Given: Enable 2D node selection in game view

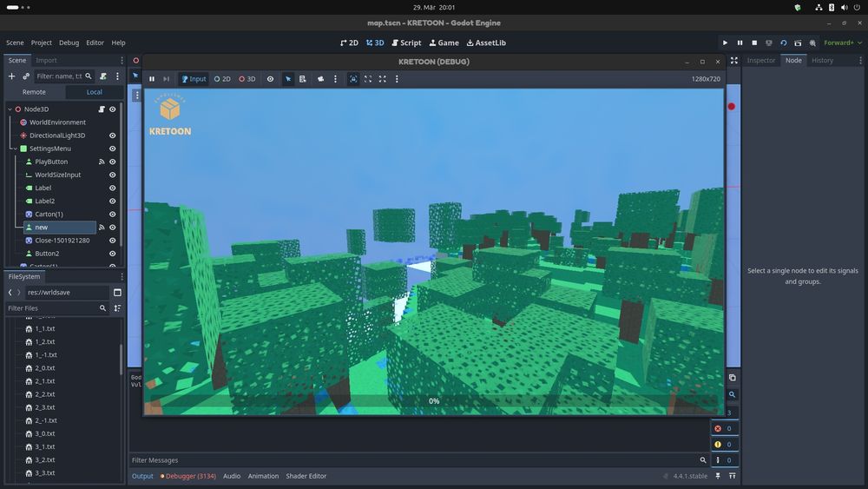Looking at the screenshot, I should coord(222,79).
